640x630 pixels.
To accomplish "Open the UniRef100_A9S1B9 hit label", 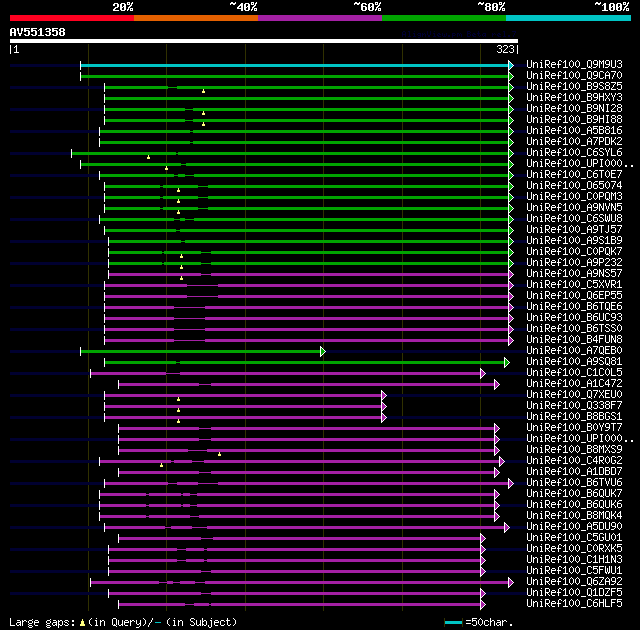I will point(574,241).
